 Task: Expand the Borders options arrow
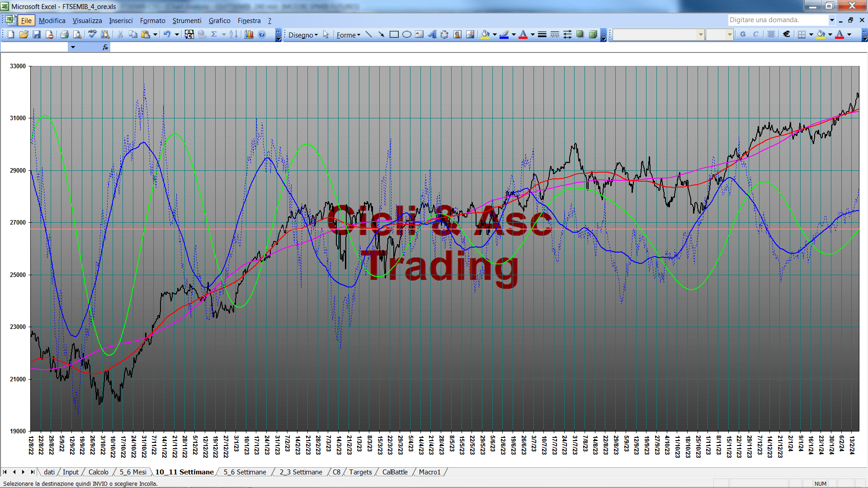point(811,34)
